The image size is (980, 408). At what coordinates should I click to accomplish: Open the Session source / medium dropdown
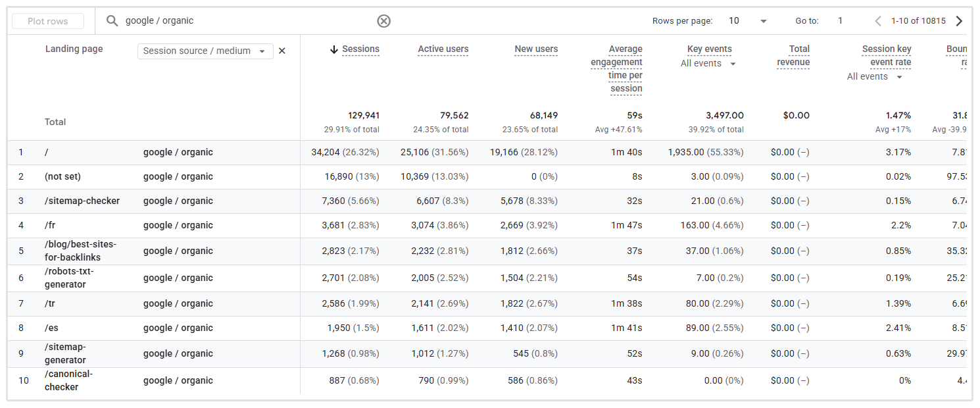pos(205,51)
